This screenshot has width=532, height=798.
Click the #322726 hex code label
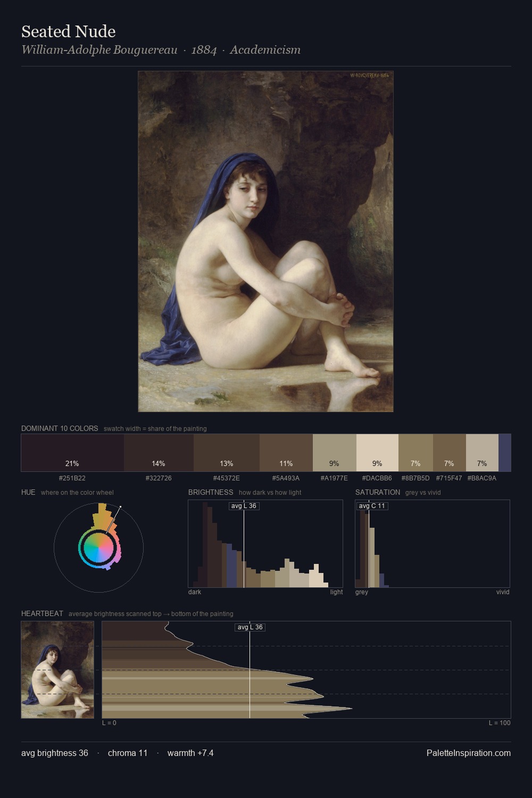159,478
